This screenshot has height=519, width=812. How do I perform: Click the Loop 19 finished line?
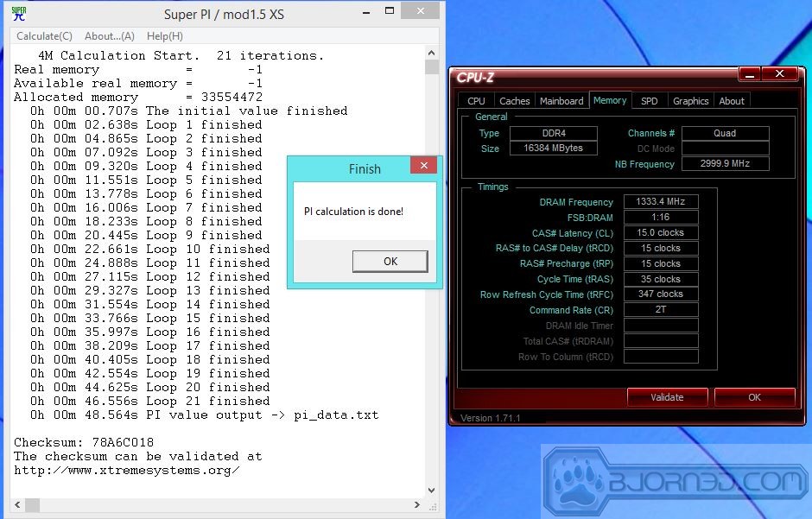(150, 374)
